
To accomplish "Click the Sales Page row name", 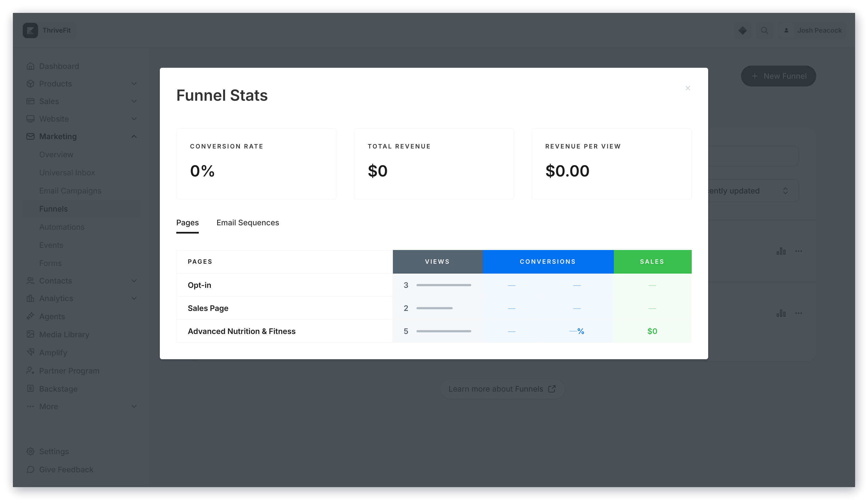I will (208, 308).
